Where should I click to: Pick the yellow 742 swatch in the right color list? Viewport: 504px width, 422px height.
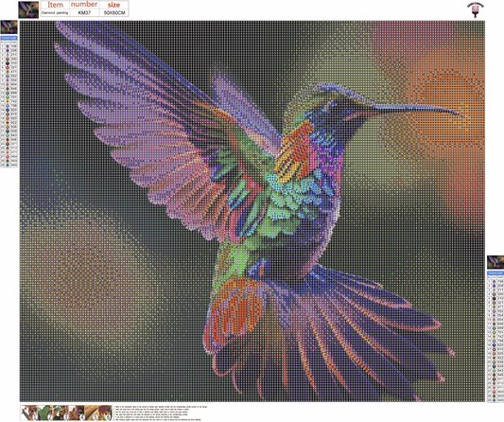coord(494,337)
